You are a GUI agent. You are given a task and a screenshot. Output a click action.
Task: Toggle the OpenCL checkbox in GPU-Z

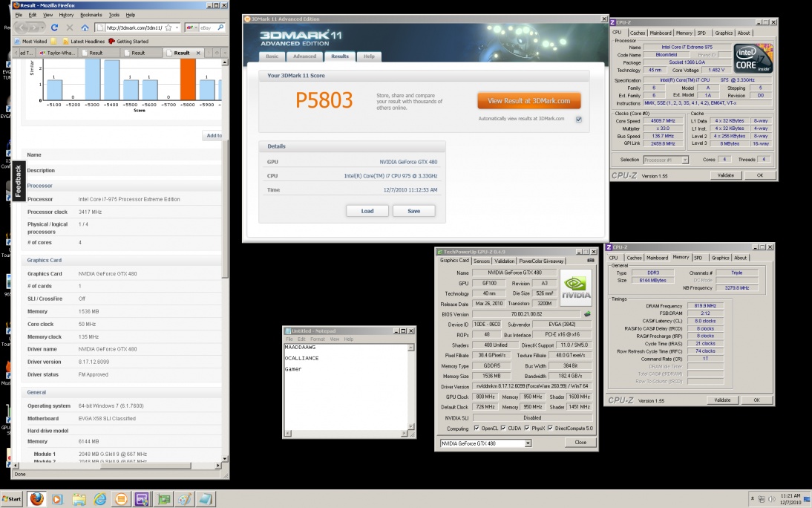[x=477, y=428]
